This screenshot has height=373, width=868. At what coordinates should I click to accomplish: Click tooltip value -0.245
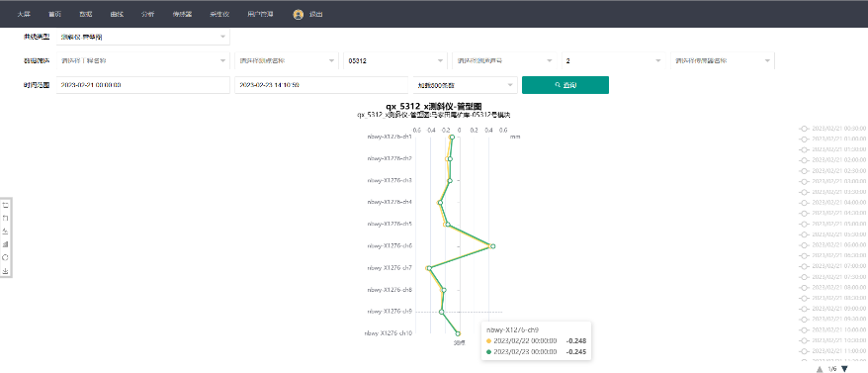pos(576,352)
